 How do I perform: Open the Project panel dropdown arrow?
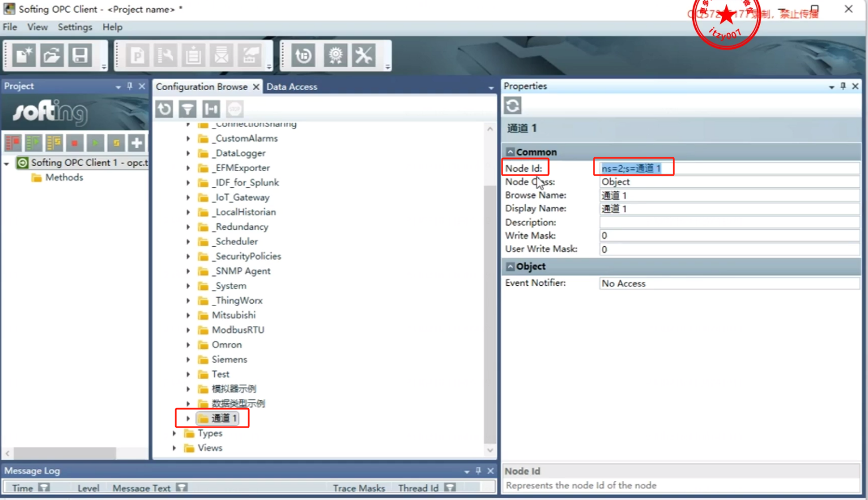[x=118, y=87]
